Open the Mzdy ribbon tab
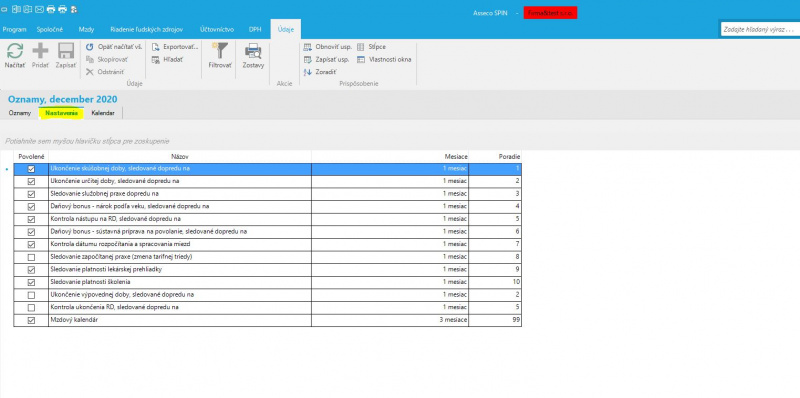Viewport: 800px width, 398px height. [x=86, y=30]
